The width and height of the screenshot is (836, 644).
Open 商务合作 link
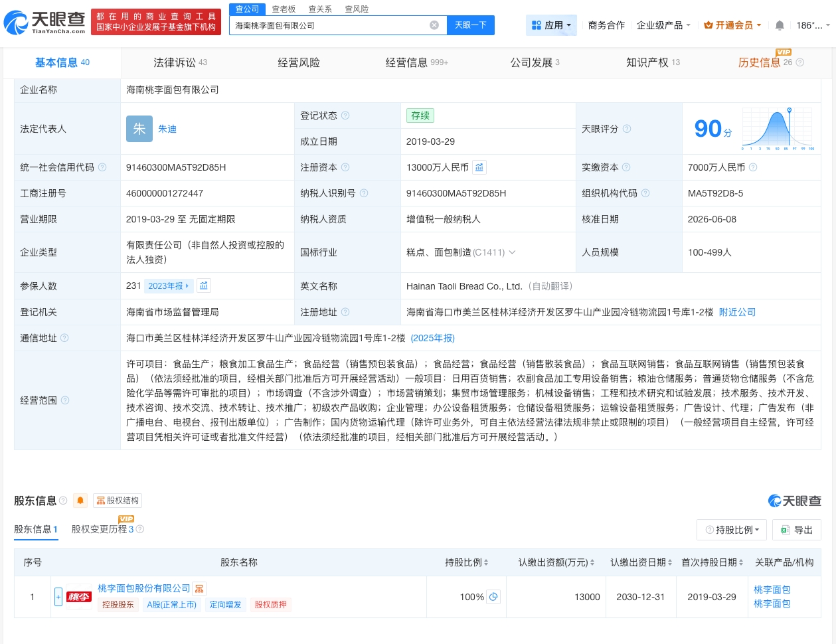pos(606,25)
